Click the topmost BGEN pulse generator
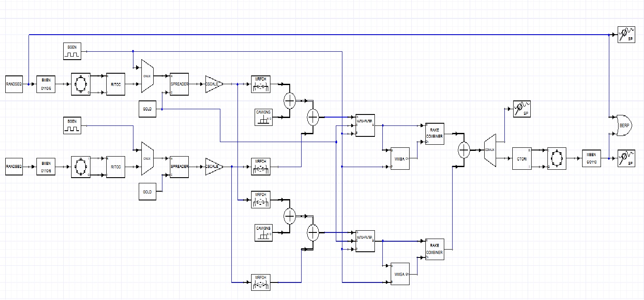644x300 pixels. [72, 51]
